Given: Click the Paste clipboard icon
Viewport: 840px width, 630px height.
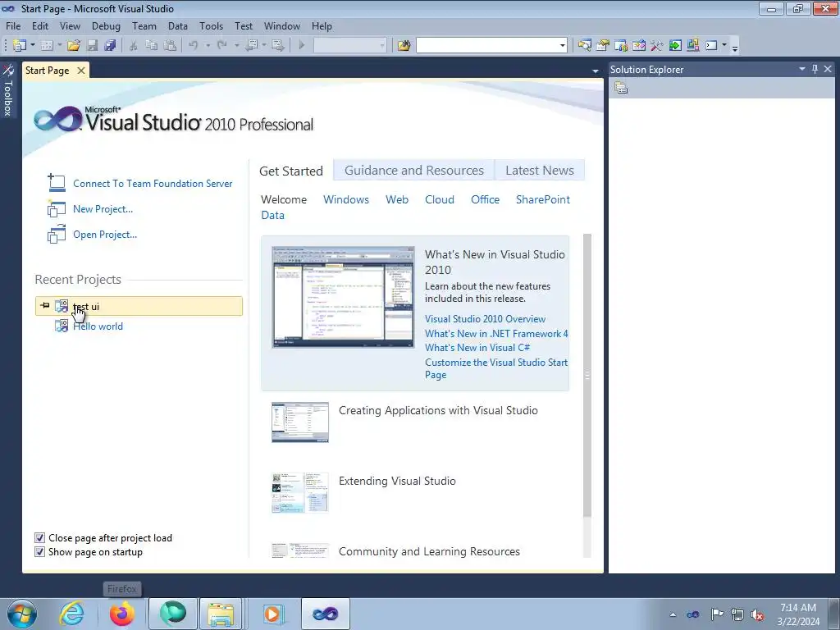Looking at the screenshot, I should coord(170,46).
